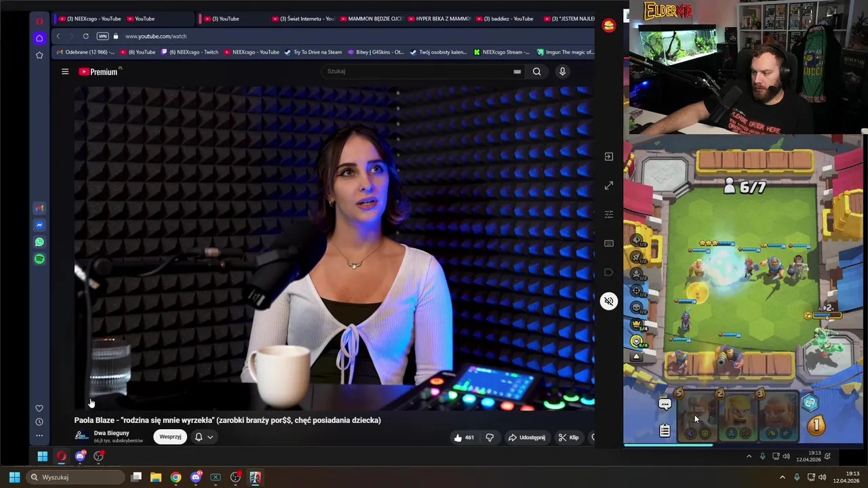868x488 pixels.
Task: Switch to the "HYPER BEKA Z MAMMONA" tab
Action: tap(439, 18)
